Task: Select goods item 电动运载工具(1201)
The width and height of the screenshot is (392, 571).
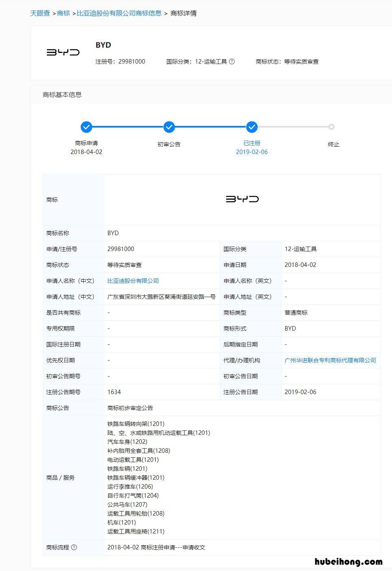Action: [133, 460]
